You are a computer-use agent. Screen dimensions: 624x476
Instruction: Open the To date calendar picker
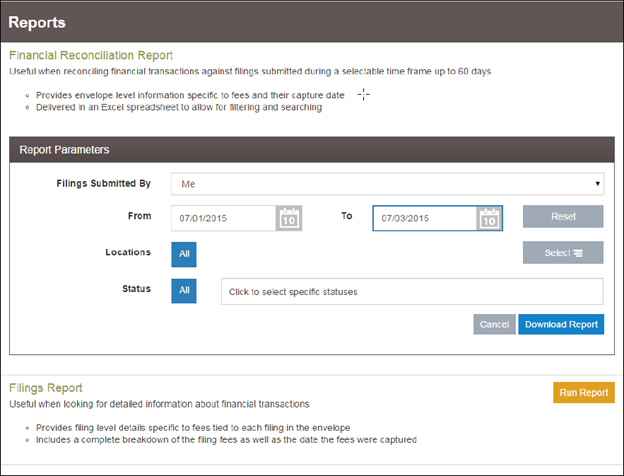489,218
